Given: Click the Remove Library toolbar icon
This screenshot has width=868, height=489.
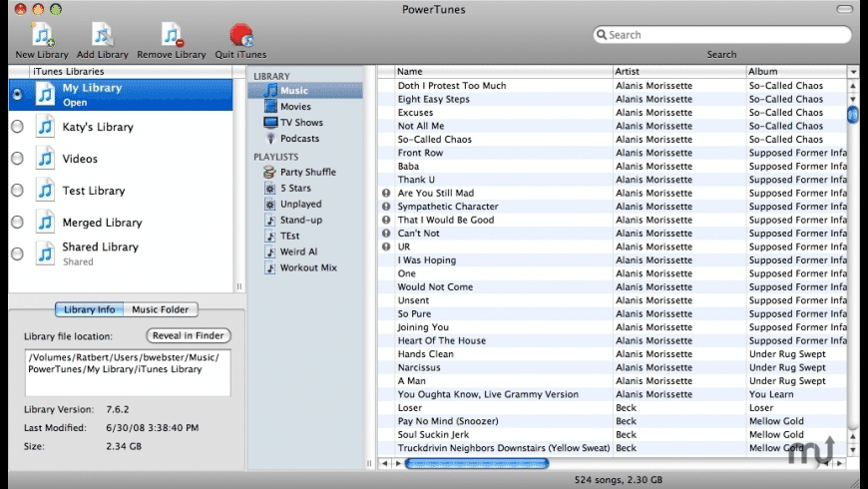Looking at the screenshot, I should pos(172,35).
